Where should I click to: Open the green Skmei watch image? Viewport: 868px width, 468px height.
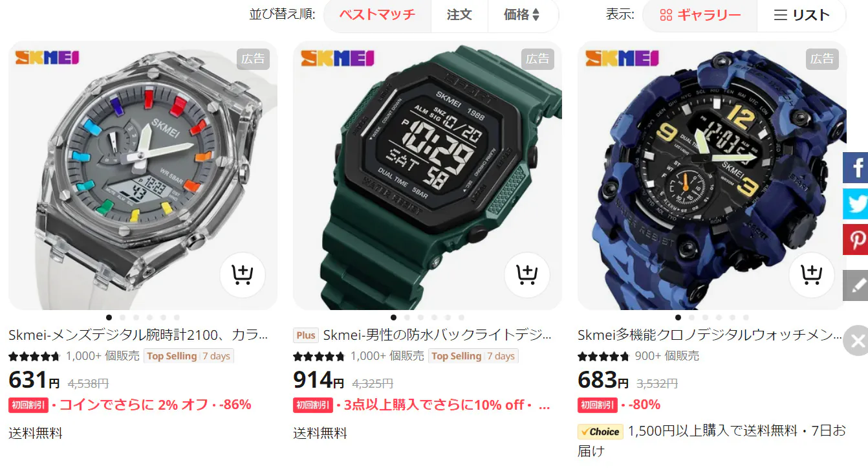pos(427,175)
